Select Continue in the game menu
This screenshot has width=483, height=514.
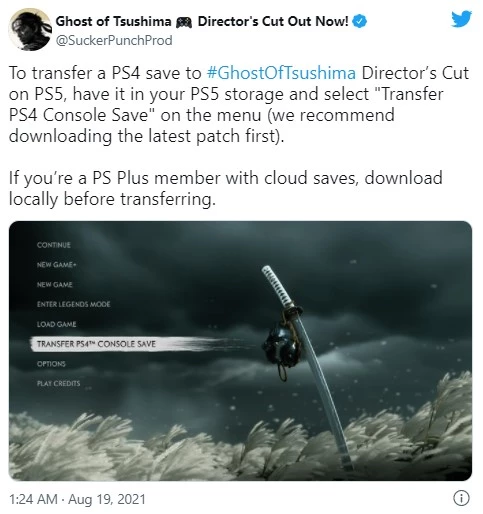tap(54, 245)
